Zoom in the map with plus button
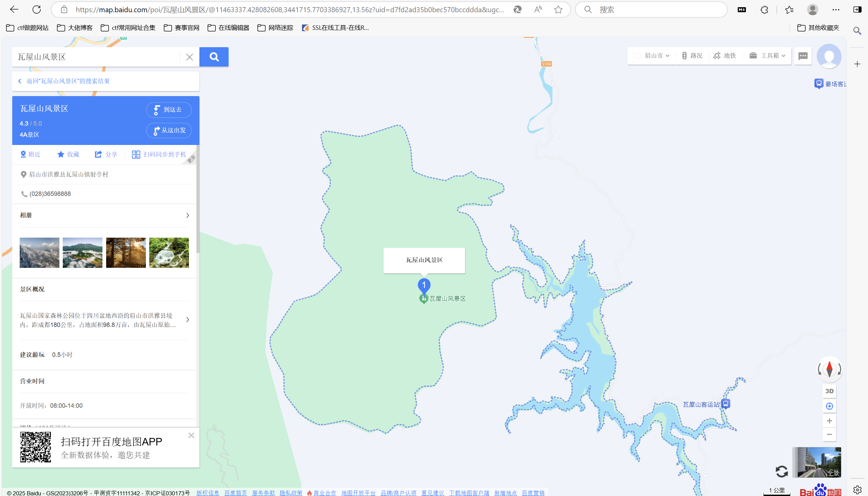 (x=829, y=421)
